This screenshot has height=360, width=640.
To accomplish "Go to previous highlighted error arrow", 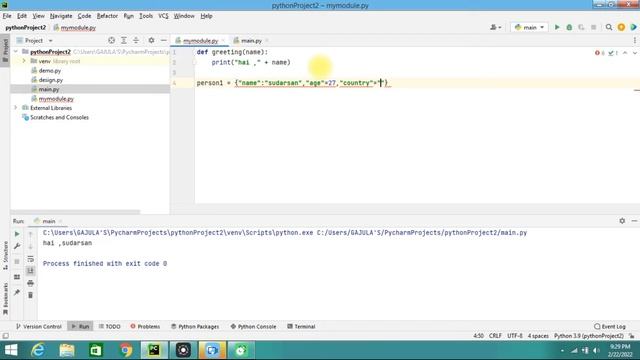I will (625, 53).
